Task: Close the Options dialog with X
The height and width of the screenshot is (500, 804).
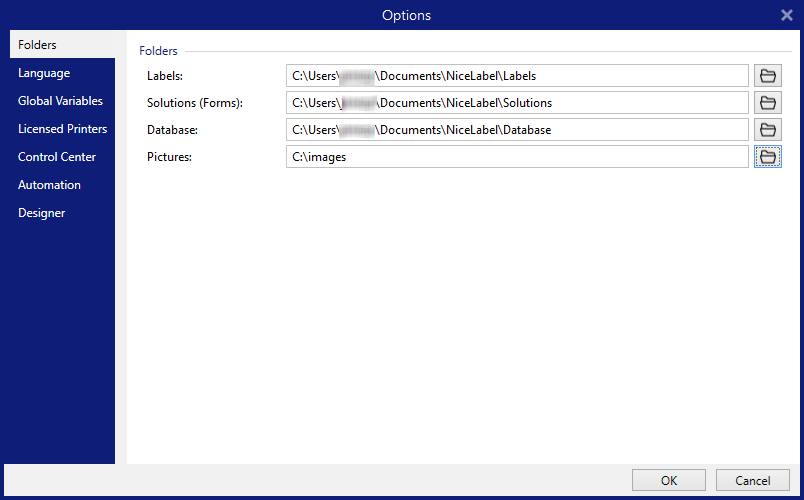Action: click(x=786, y=15)
